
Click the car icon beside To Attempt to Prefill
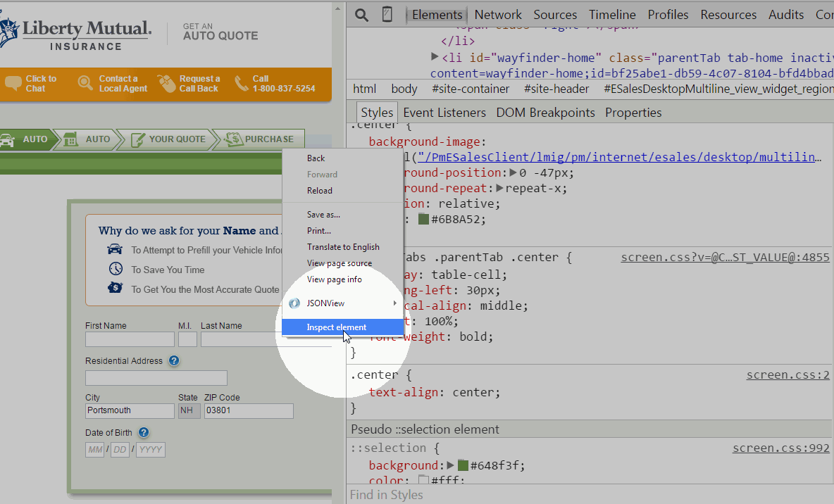[x=115, y=249]
